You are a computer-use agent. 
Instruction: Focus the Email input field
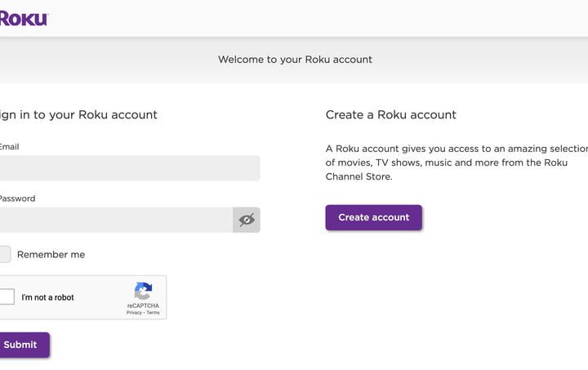coord(130,168)
